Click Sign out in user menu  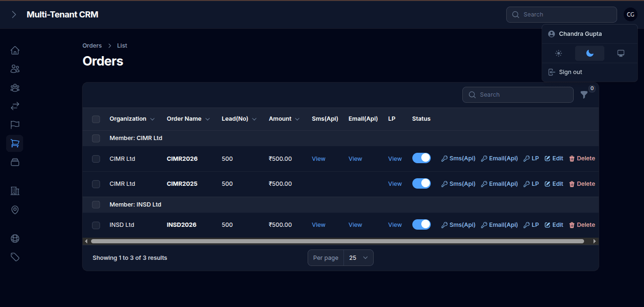coord(590,72)
